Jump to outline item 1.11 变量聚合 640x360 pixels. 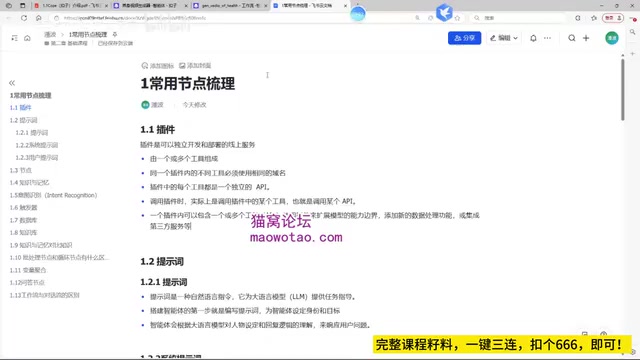point(28,270)
